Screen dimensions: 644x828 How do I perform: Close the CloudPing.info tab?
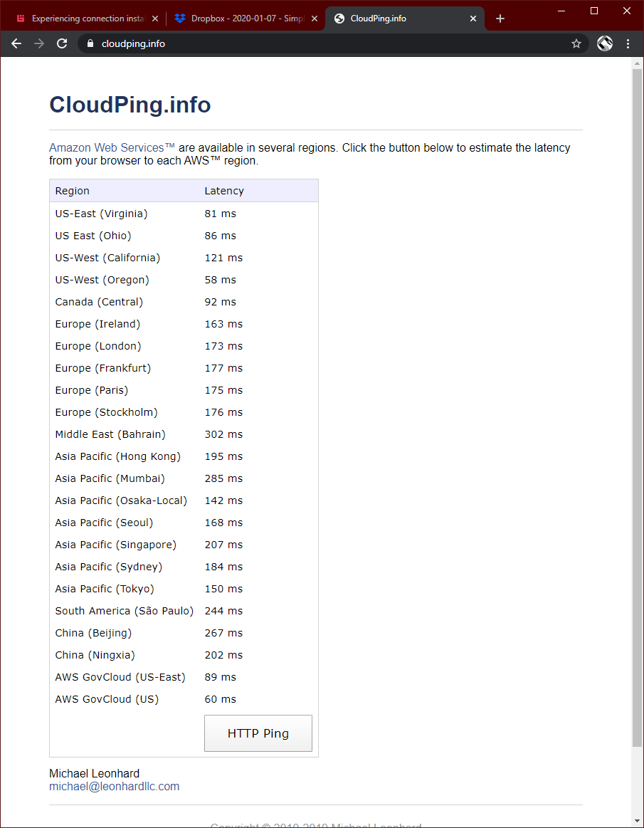(473, 19)
